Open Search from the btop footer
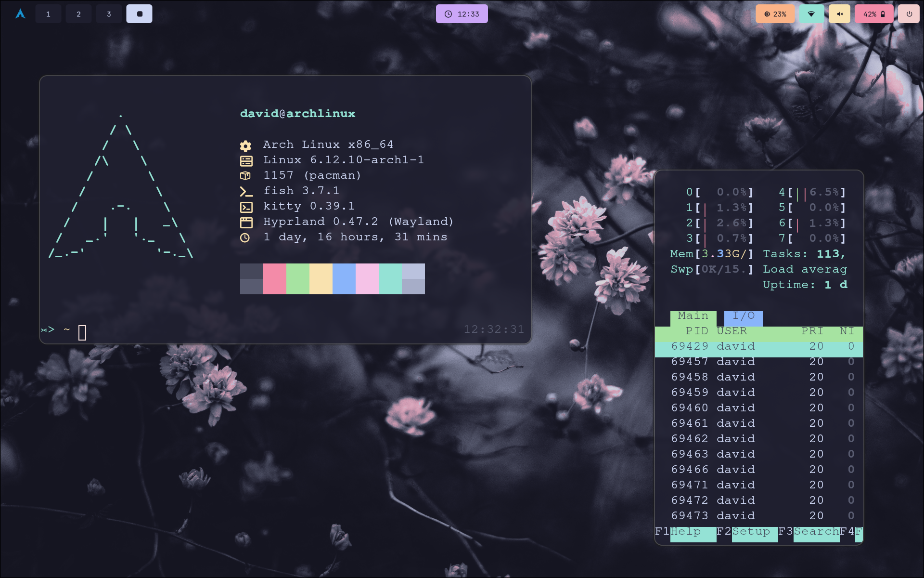 click(816, 532)
